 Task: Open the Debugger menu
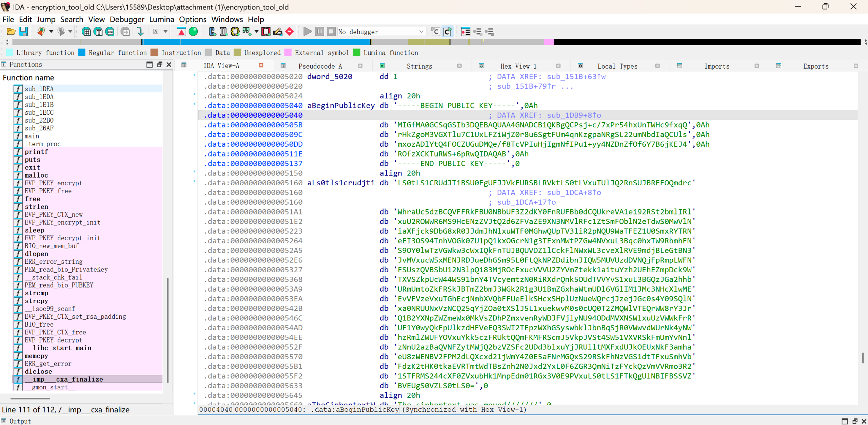(x=127, y=19)
